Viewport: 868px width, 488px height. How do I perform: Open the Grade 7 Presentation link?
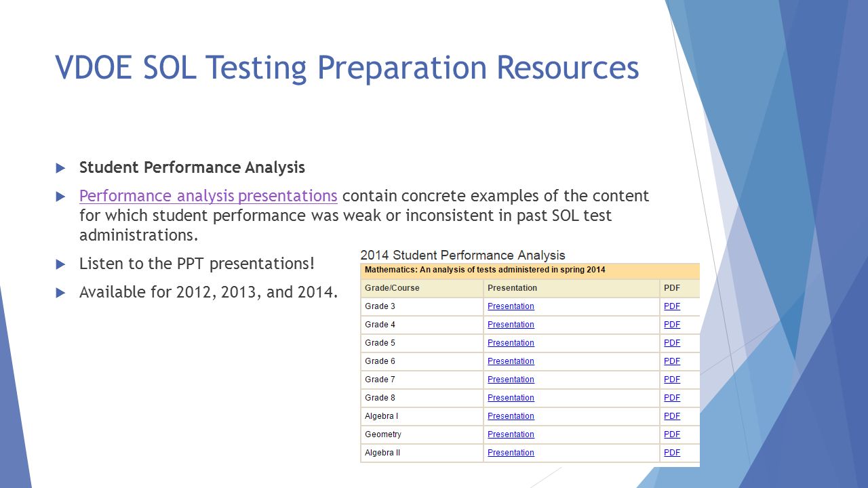[511, 380]
